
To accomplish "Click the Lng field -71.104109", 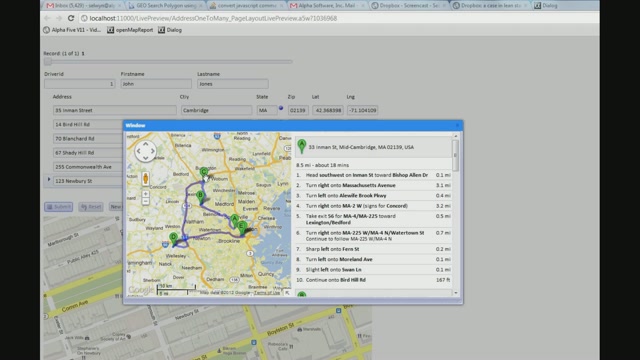I will 362,110.
